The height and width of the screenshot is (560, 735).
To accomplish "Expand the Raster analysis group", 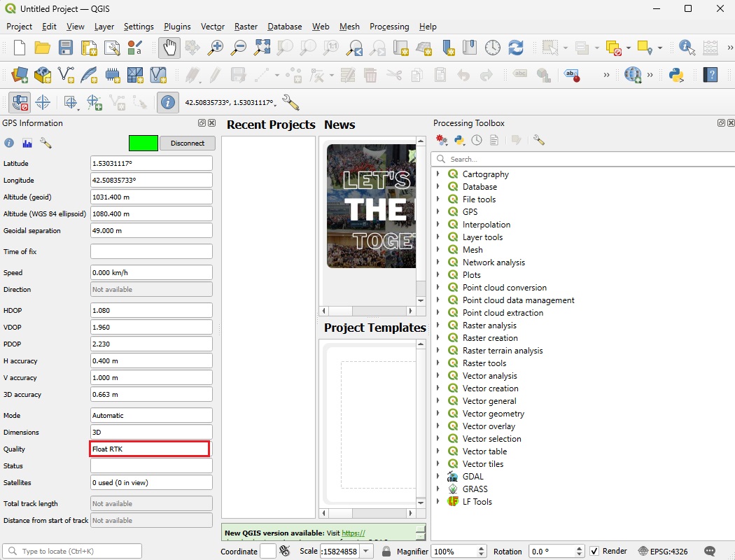I will [x=438, y=325].
